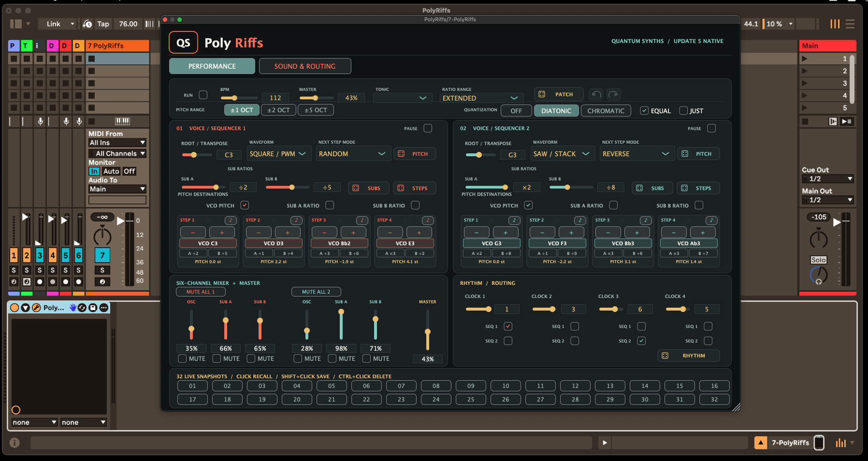Uncheck the EQUAL tuning checkbox
This screenshot has width=868, height=461.
[x=644, y=111]
